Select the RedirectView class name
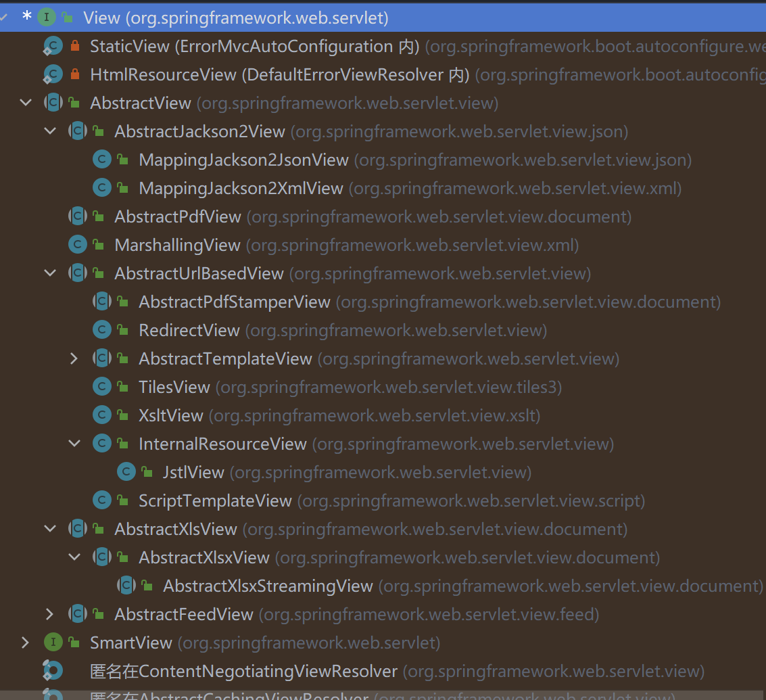Viewport: 766px width, 700px height. (189, 331)
